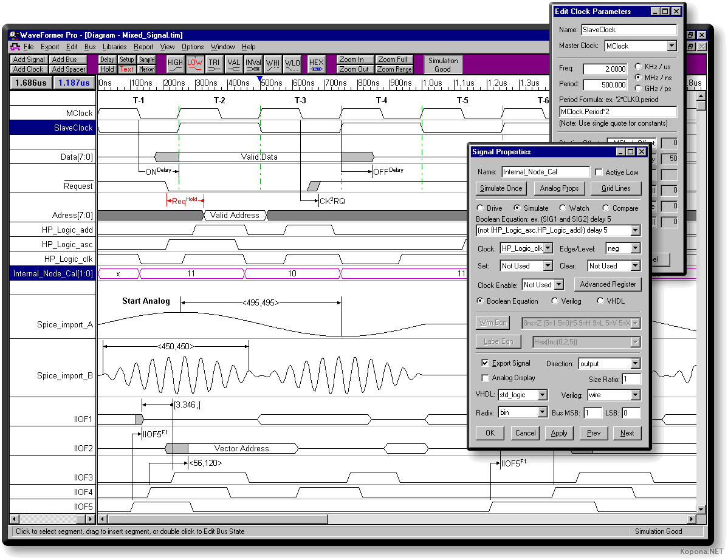The height and width of the screenshot is (560, 728).
Task: Expand the Radix dropdown set to bin
Action: [543, 413]
